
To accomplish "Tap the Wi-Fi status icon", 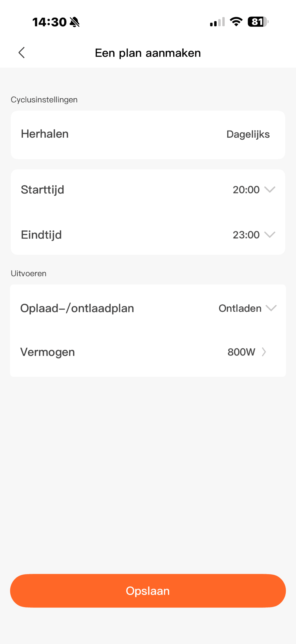I will click(x=236, y=22).
